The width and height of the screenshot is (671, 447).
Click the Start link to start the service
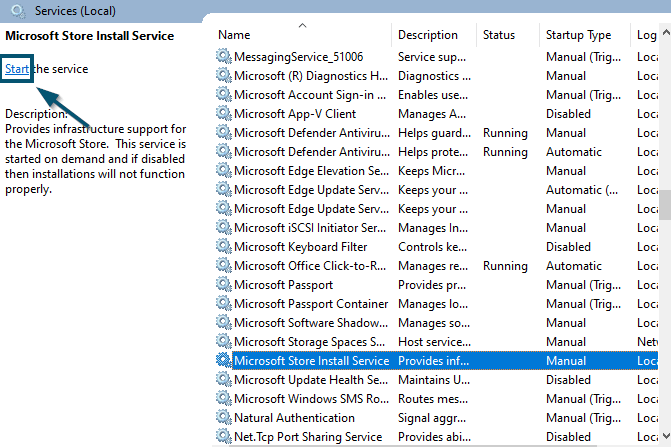17,69
